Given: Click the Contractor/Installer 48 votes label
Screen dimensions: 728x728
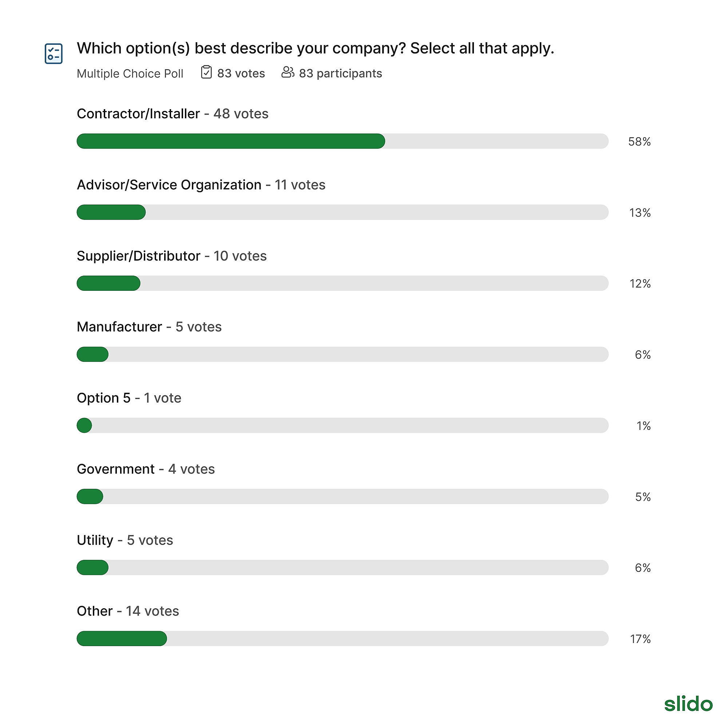Looking at the screenshot, I should [173, 114].
